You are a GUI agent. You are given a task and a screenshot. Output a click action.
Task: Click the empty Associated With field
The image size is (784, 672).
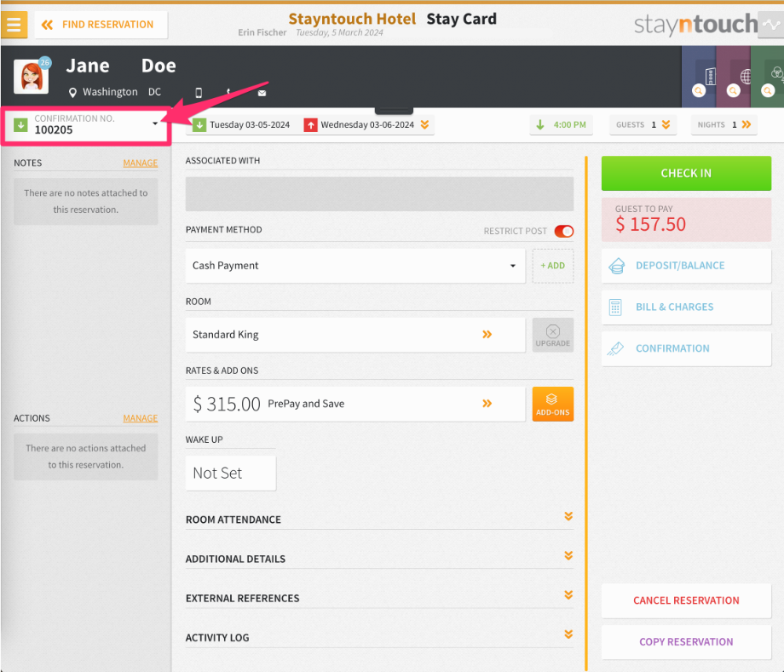[x=379, y=194]
